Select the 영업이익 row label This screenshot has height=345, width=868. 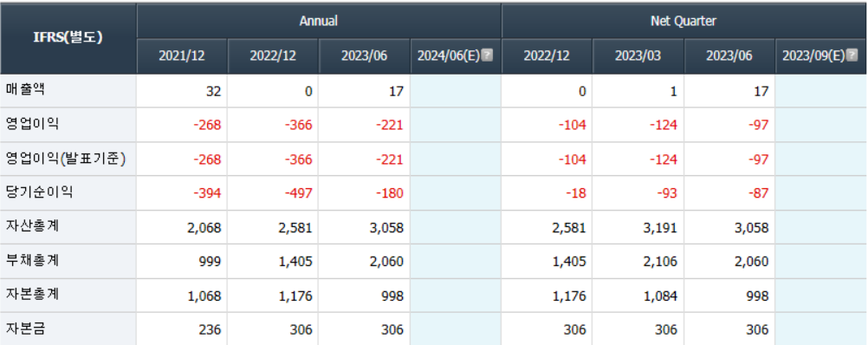click(31, 124)
